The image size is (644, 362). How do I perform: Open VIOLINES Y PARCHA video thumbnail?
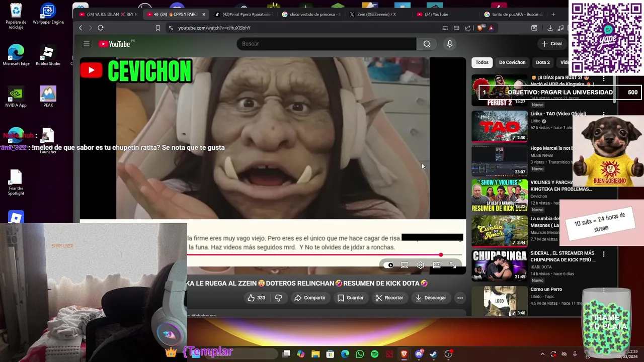coord(499,195)
